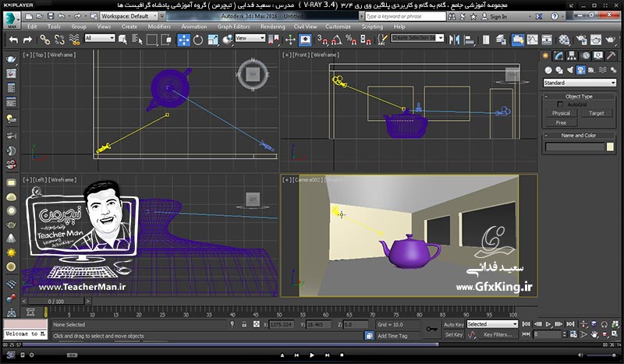The image size is (624, 364).
Task: Select the Select and Link tool
Action: coord(44,40)
